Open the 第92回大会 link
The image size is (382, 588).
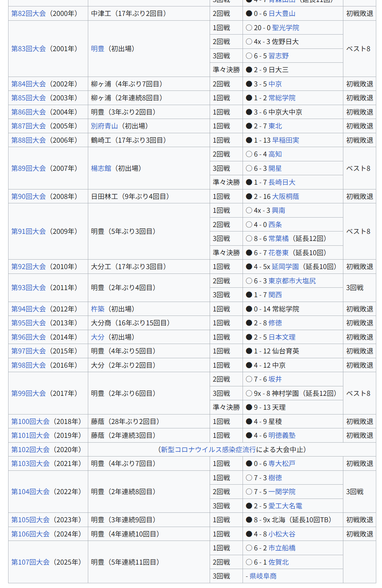point(28,267)
